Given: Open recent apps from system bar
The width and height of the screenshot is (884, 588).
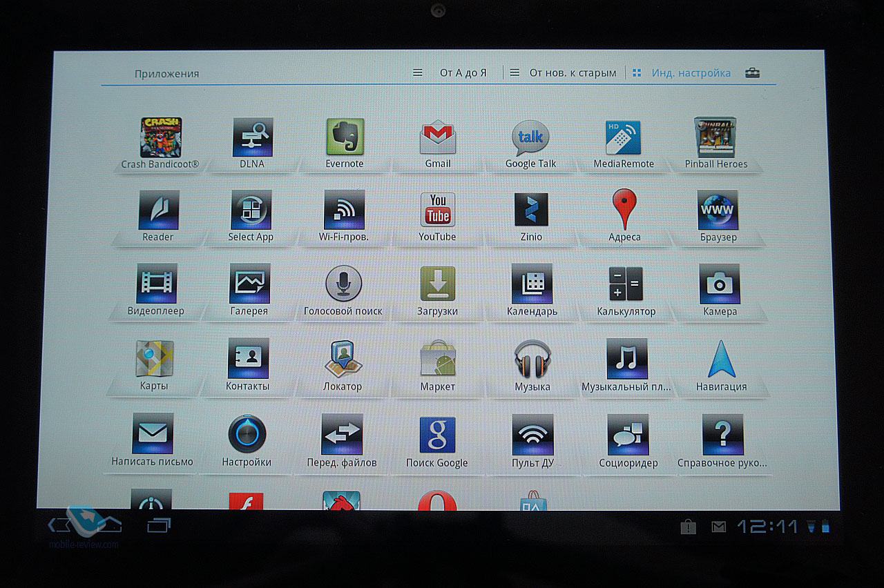Looking at the screenshot, I should click(159, 526).
